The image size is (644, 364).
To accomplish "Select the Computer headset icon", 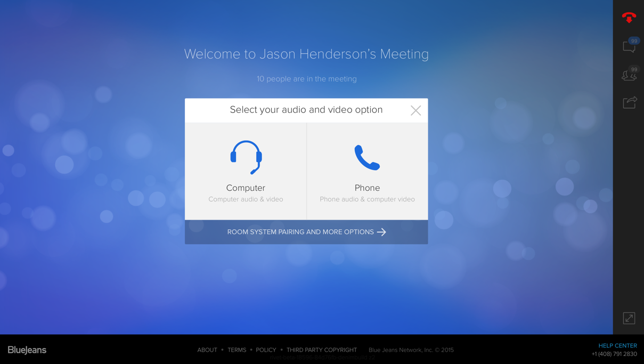I will pos(246,157).
